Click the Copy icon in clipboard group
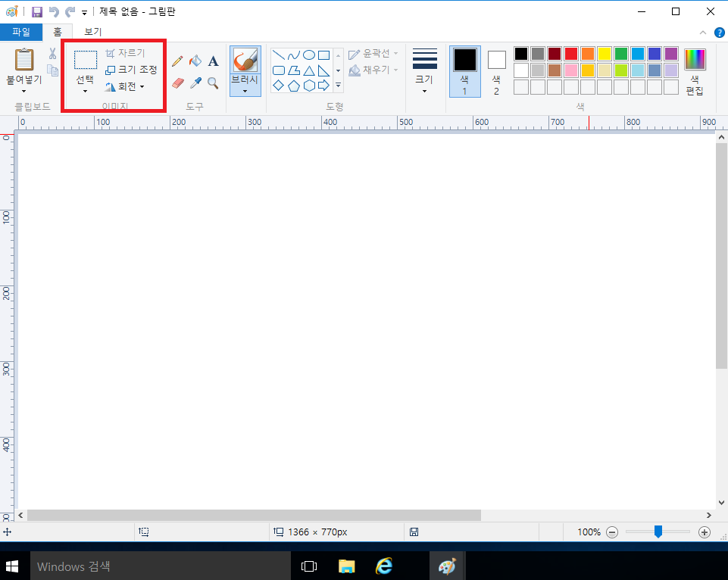This screenshot has width=728, height=580. tap(52, 70)
